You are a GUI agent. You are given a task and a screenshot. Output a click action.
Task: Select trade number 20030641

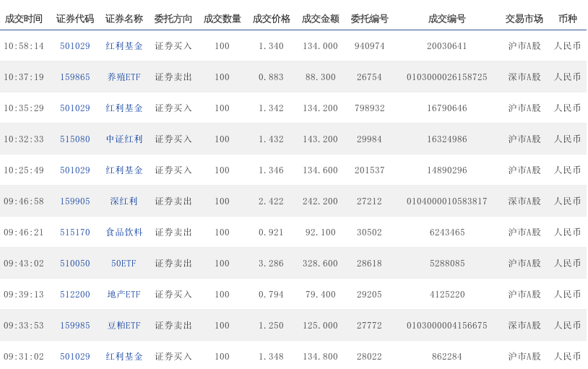coord(447,46)
